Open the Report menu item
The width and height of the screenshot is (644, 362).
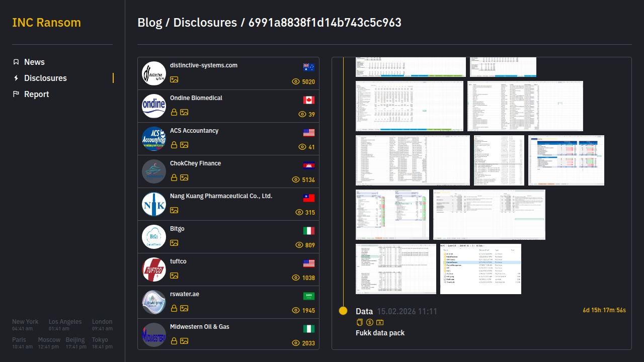(x=36, y=94)
